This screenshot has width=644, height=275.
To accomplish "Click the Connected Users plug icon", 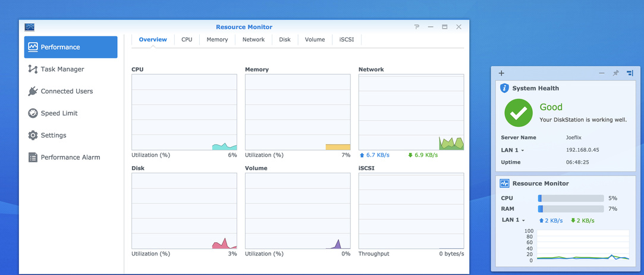I will 33,91.
